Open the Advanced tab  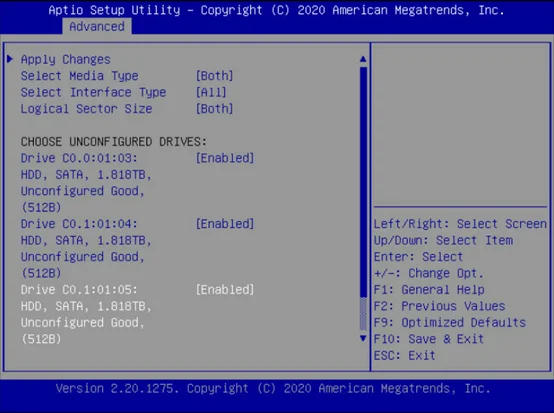(x=97, y=26)
